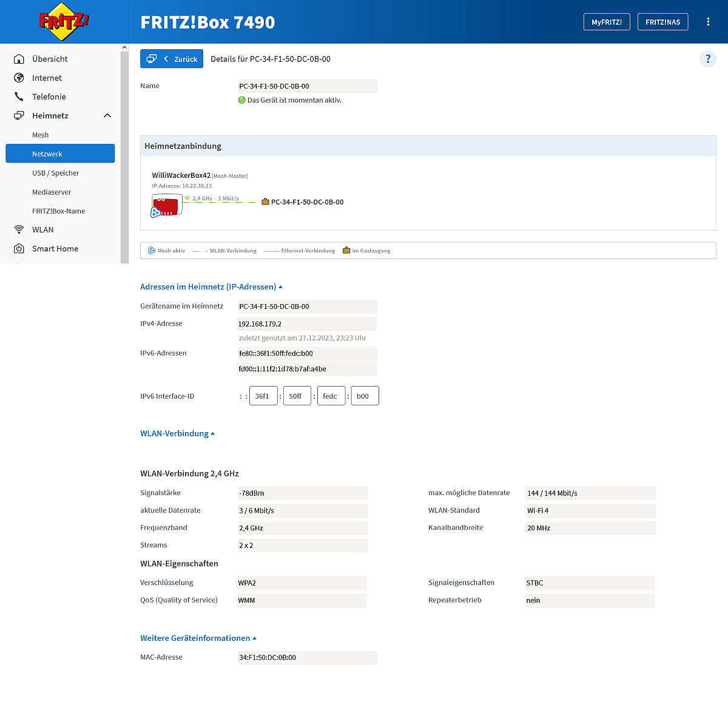Open the three-dot options menu
This screenshot has height=707, width=728.
click(x=708, y=22)
